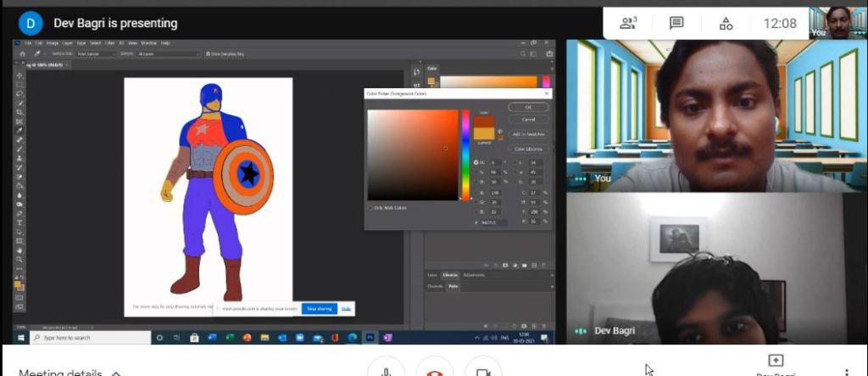Switch to the Adjustments tab
This screenshot has width=868, height=376.
coord(473,275)
